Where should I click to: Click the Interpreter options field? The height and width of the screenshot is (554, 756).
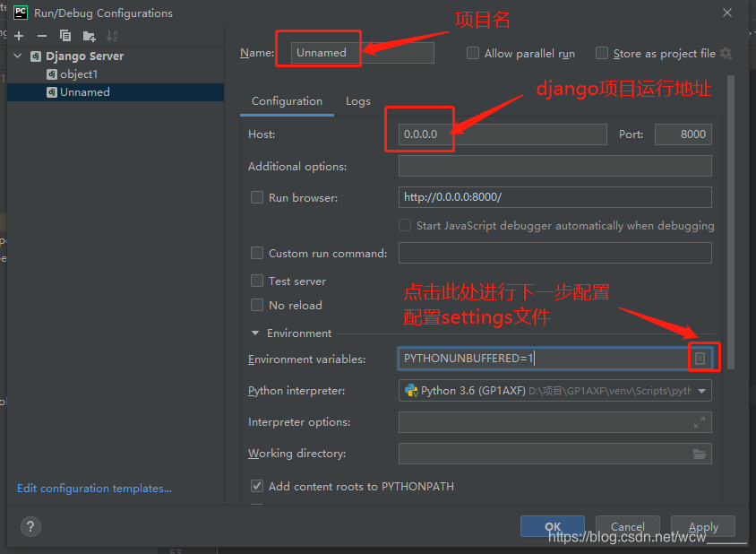[x=555, y=422]
